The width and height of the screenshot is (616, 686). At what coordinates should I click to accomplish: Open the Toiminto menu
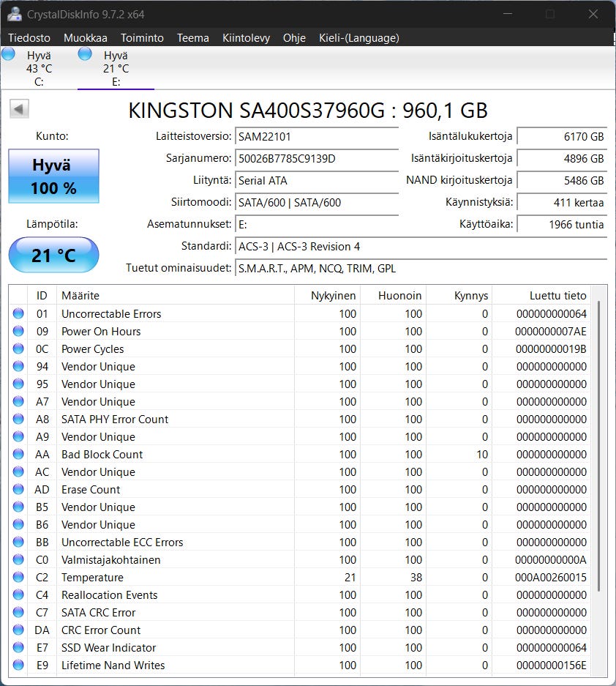(142, 38)
